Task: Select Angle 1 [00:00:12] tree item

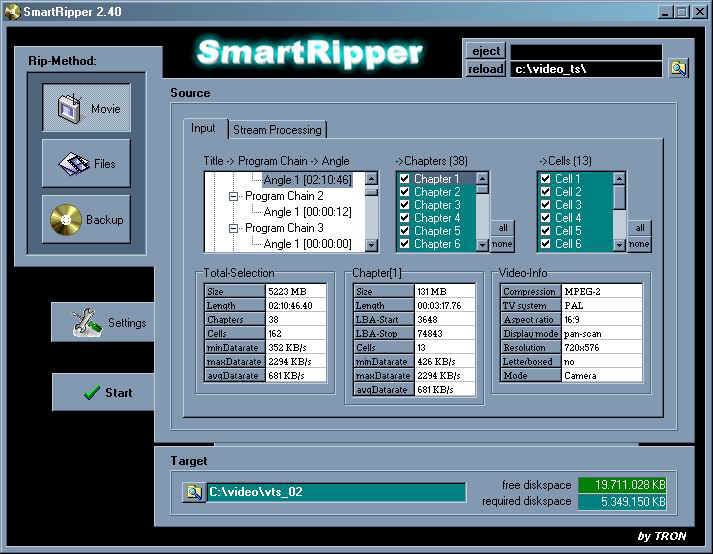Action: click(307, 212)
